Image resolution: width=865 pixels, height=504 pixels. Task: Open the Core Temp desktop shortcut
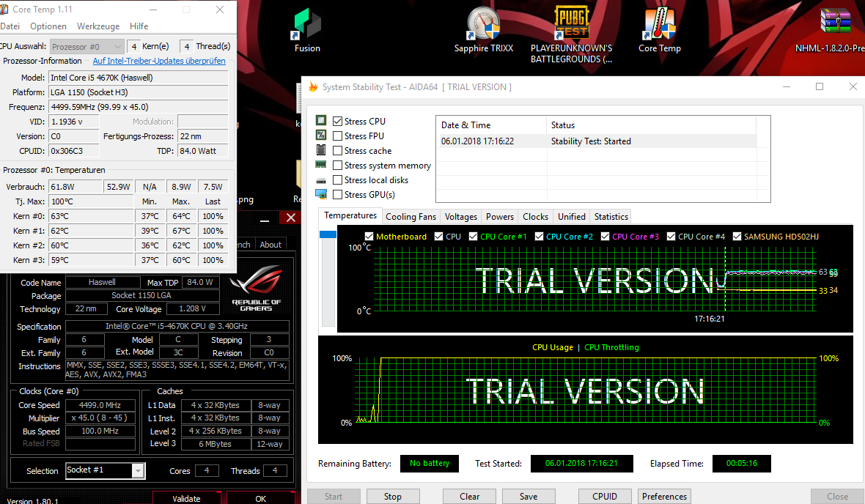[659, 30]
